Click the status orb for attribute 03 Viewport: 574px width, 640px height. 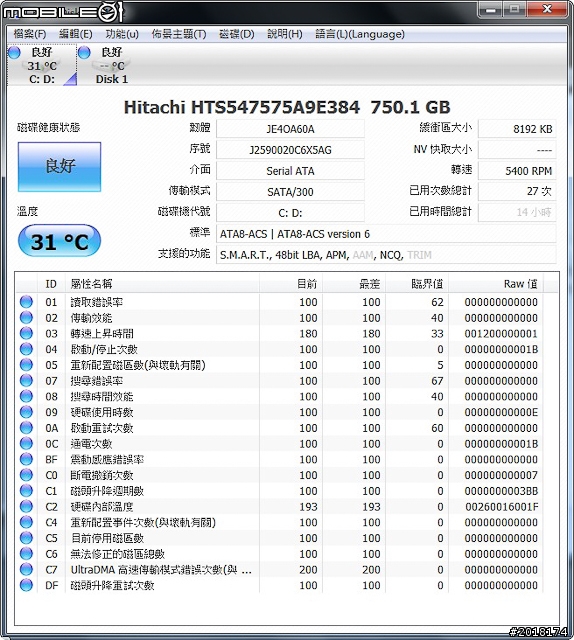coord(26,333)
